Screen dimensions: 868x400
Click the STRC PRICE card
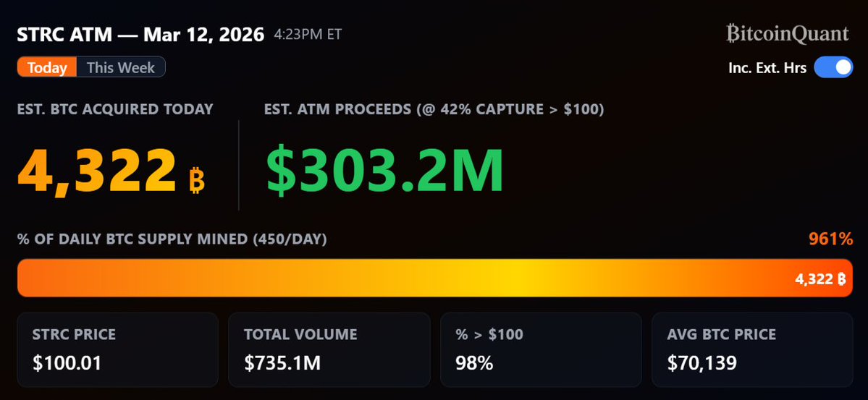pyautogui.click(x=117, y=349)
